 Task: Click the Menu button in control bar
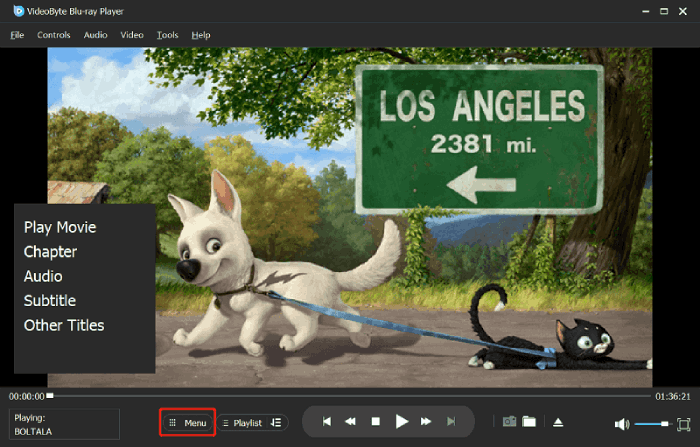188,422
